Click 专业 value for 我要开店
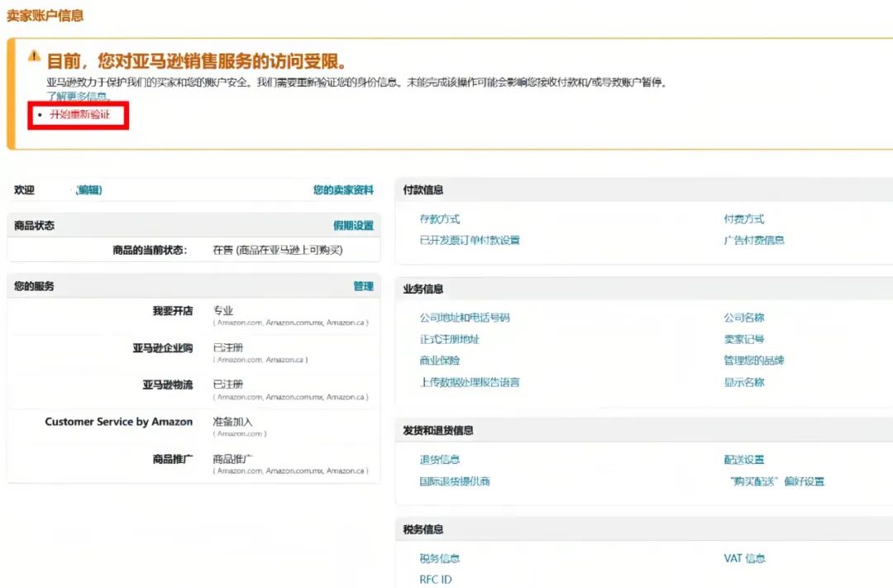Viewport: 893px width, 588px height. (222, 310)
